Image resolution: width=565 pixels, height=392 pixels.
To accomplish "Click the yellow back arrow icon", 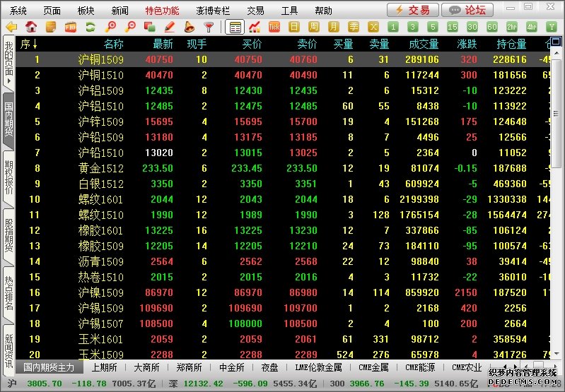I will pos(11,27).
